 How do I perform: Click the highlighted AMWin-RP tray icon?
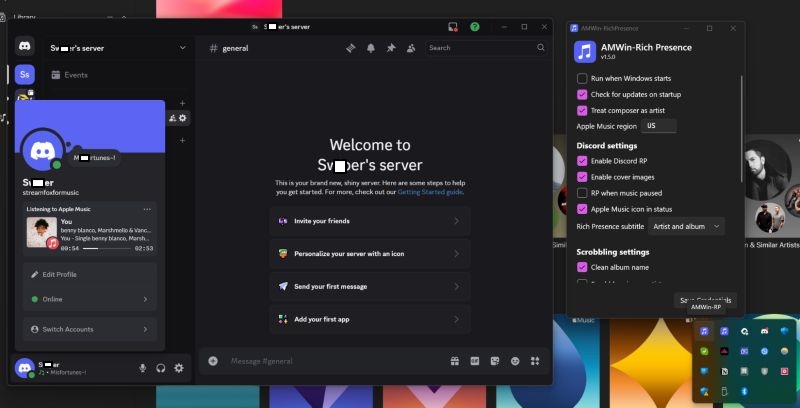pos(704,332)
